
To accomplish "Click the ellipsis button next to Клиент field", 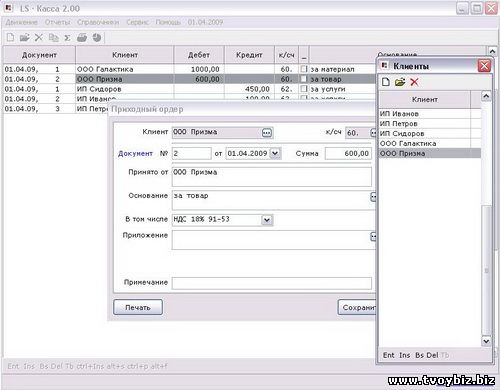I will (x=267, y=133).
